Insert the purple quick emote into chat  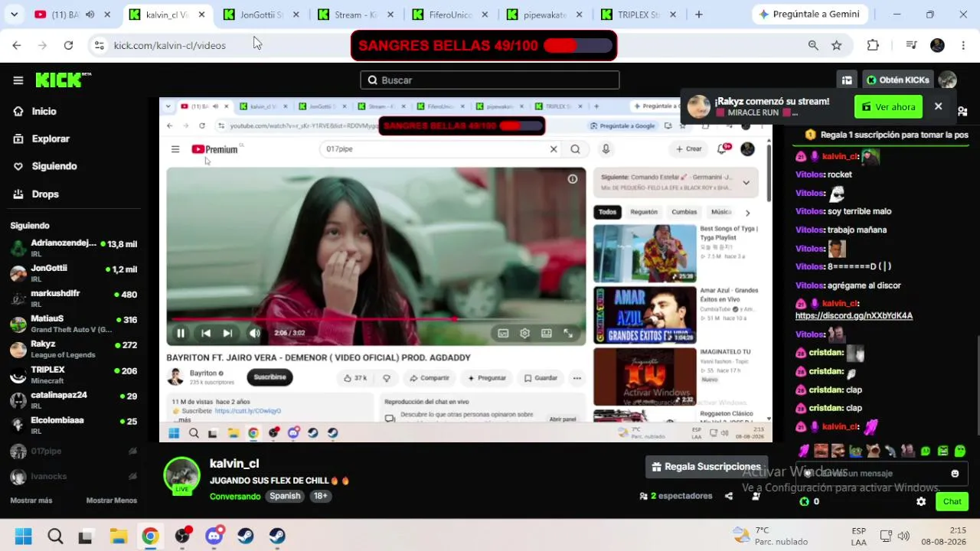pyautogui.click(x=804, y=452)
